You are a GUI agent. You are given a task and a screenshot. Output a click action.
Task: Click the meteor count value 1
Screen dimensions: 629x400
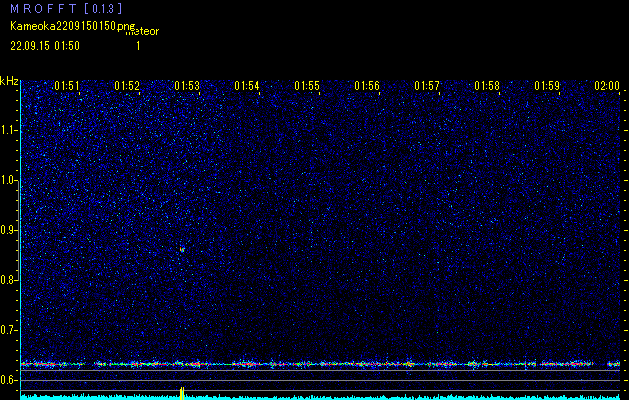[x=138, y=46]
